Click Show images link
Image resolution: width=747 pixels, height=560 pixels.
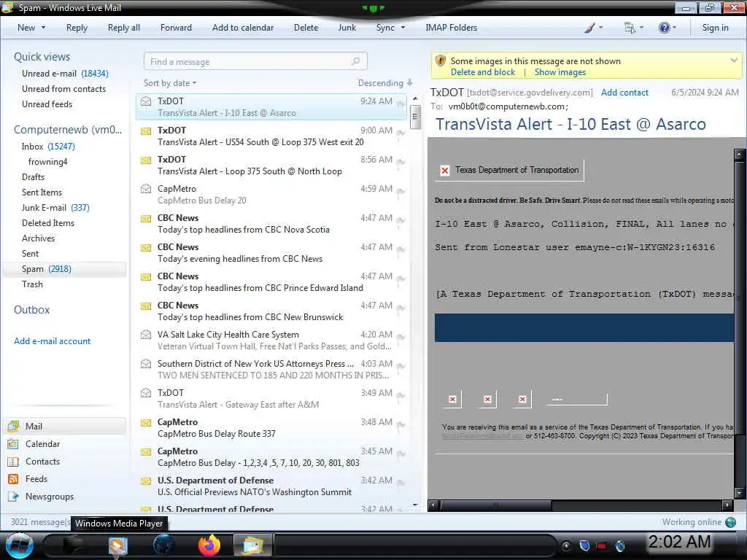pos(560,72)
